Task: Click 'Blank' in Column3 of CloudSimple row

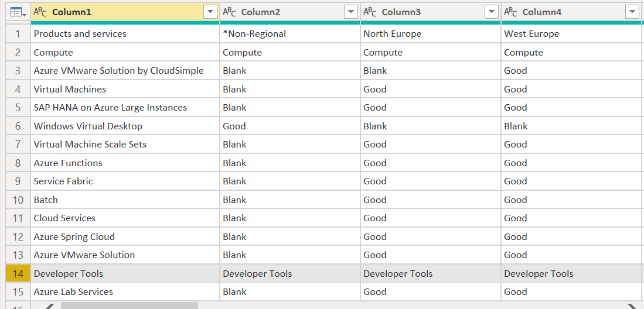Action: [431, 71]
